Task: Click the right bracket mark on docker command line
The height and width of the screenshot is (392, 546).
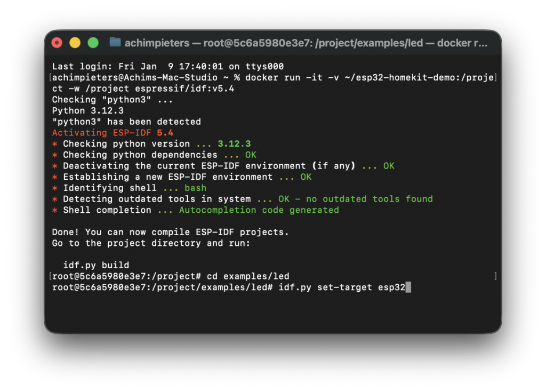Action: click(495, 77)
